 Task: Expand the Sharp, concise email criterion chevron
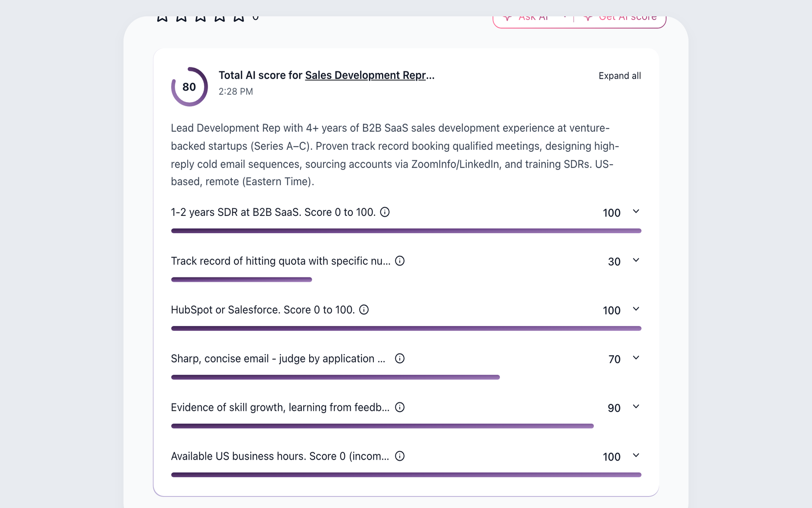[636, 358]
